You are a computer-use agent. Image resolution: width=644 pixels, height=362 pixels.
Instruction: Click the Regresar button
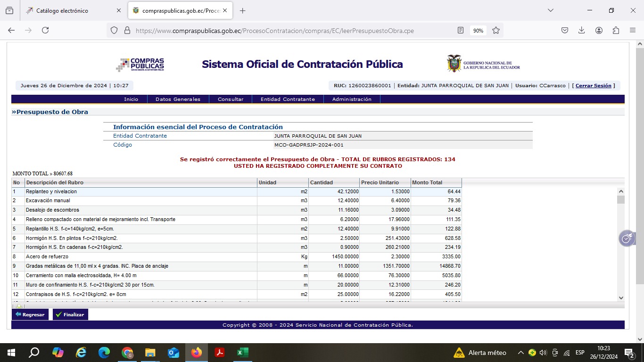(x=30, y=314)
